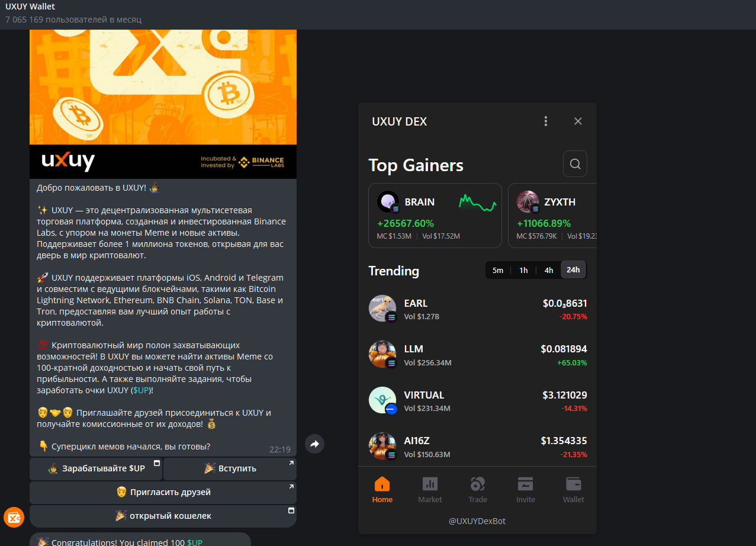Open the BRAIN top gainer card
The height and width of the screenshot is (546, 756).
tap(435, 216)
